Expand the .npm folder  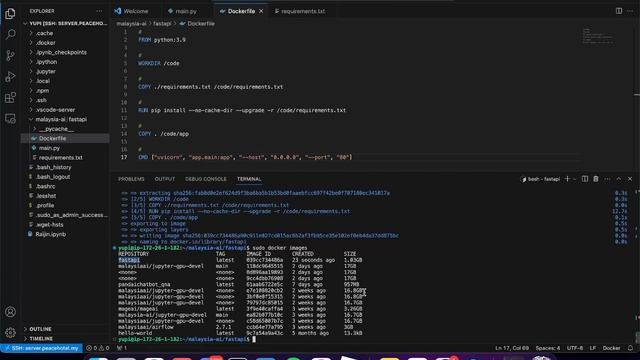[65, 91]
